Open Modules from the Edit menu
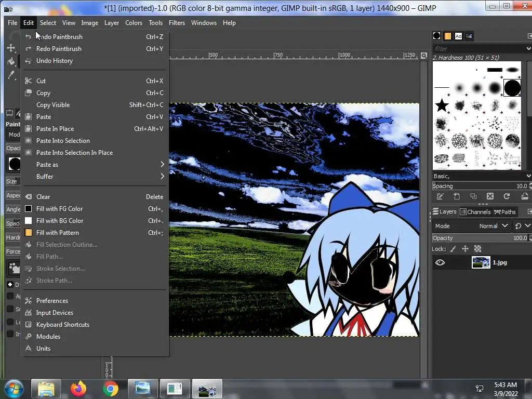Image resolution: width=532 pixels, height=399 pixels. pyautogui.click(x=95, y=337)
